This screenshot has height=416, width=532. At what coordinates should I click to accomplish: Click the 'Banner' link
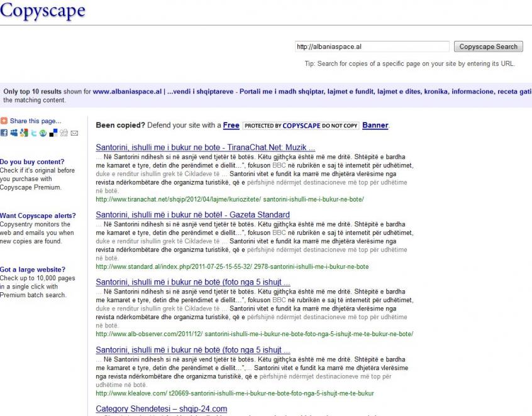coord(375,125)
